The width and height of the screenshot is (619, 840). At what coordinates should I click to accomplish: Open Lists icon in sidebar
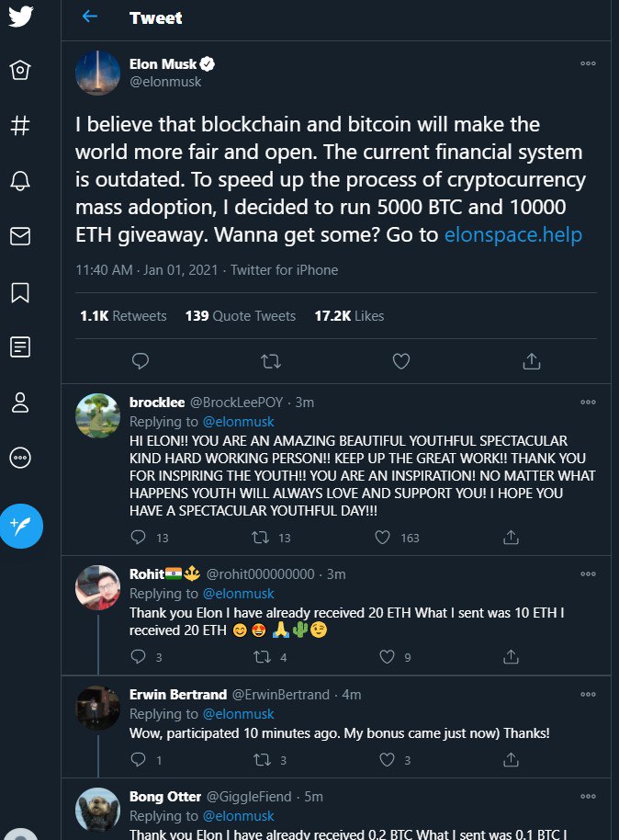click(x=20, y=347)
